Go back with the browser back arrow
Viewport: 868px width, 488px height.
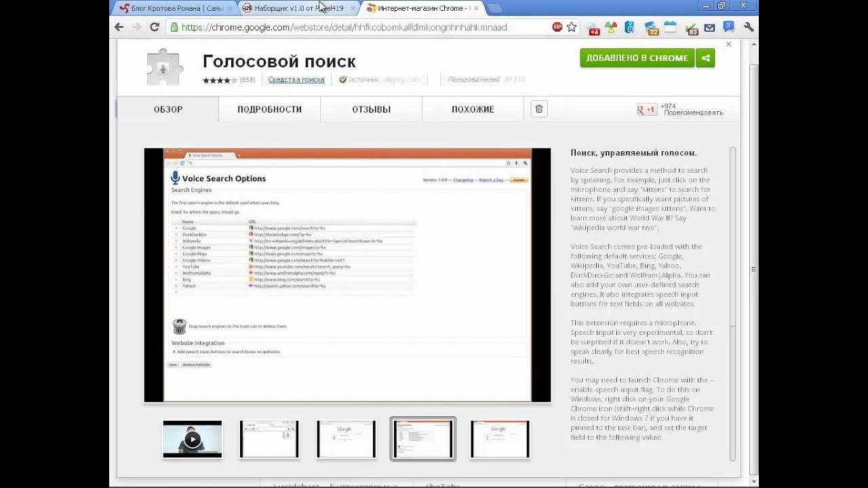[x=119, y=27]
